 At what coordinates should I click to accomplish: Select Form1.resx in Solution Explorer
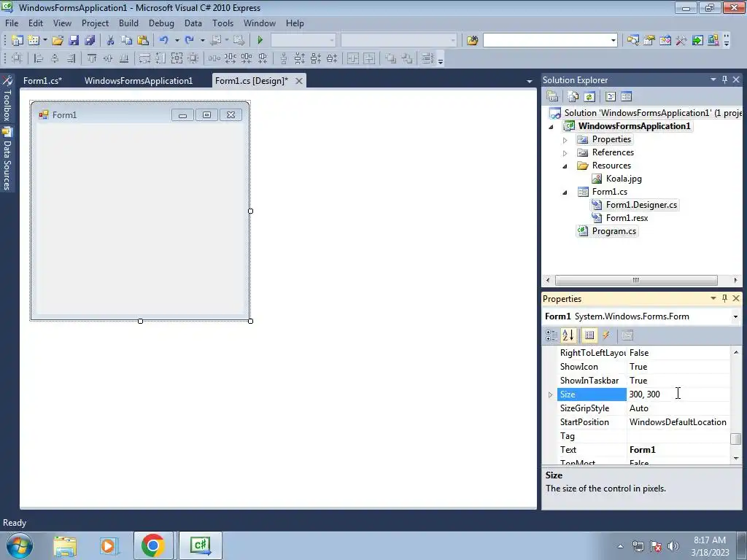pyautogui.click(x=627, y=218)
